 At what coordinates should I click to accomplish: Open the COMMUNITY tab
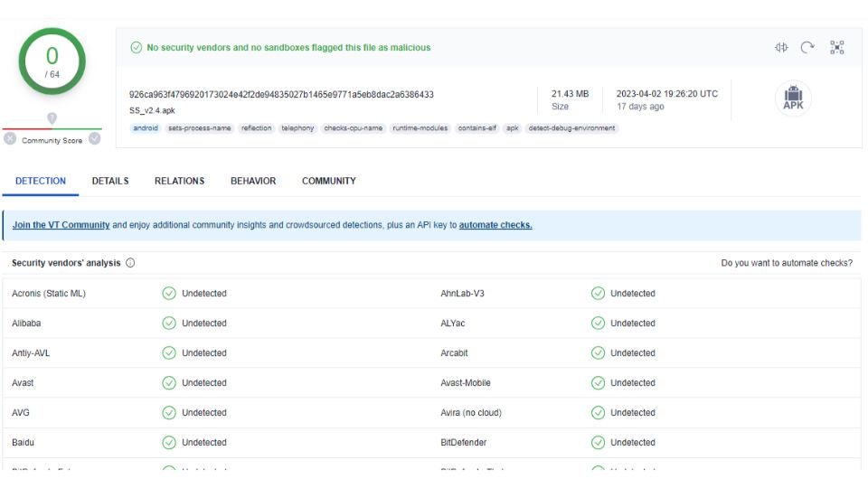click(329, 181)
